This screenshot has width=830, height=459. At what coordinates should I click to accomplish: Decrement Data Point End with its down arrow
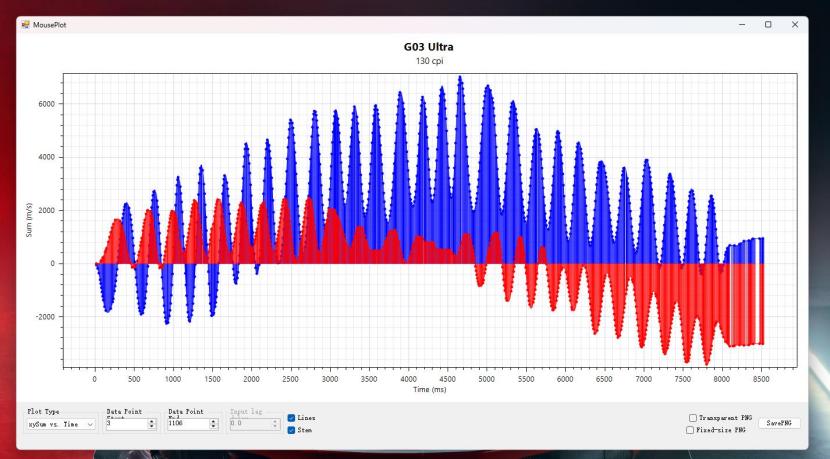click(x=213, y=427)
